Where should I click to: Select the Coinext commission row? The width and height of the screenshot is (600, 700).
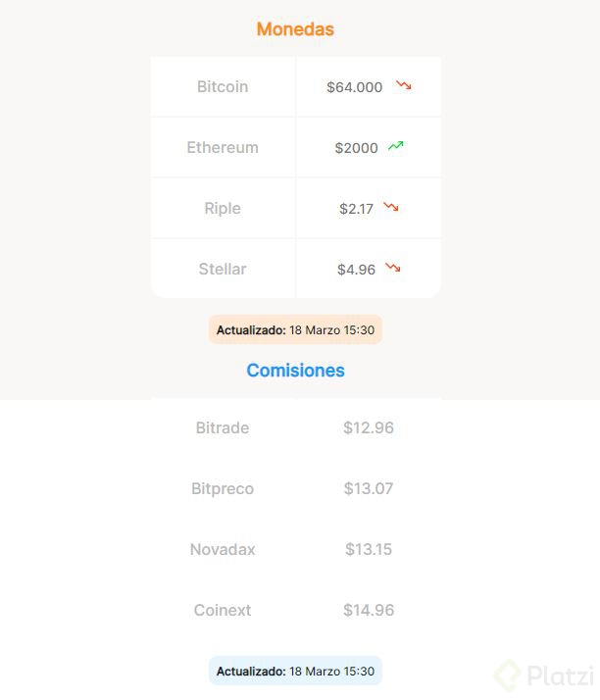296,610
